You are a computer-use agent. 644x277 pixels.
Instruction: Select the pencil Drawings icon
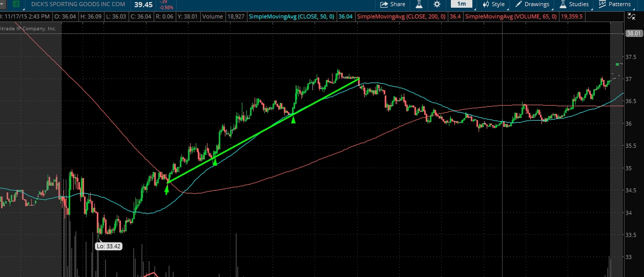pyautogui.click(x=519, y=4)
